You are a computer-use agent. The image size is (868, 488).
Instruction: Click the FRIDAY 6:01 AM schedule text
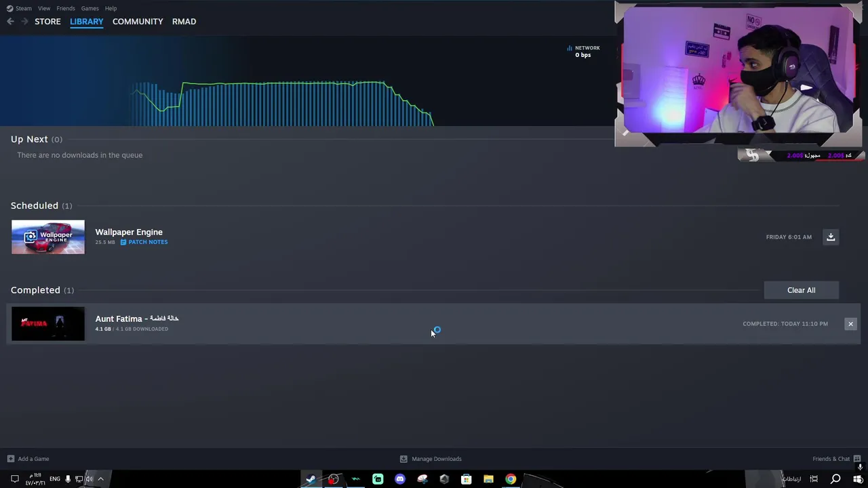[789, 237]
